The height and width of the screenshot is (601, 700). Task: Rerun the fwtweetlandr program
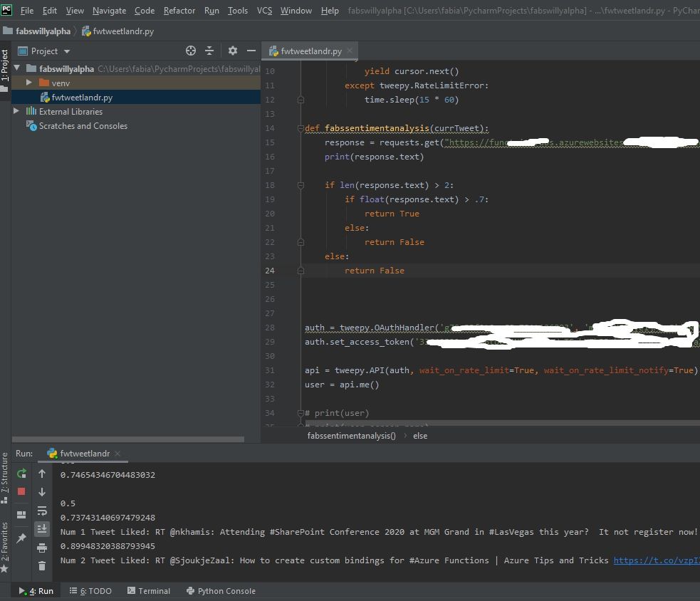click(x=21, y=473)
